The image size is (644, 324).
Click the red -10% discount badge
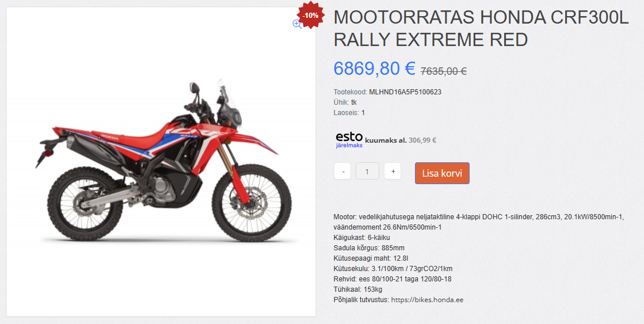[311, 16]
